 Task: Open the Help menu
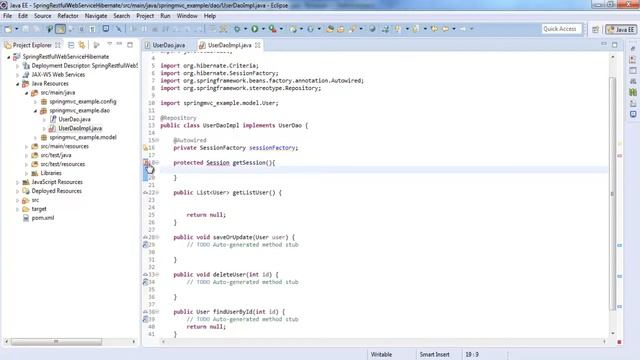pos(210,16)
